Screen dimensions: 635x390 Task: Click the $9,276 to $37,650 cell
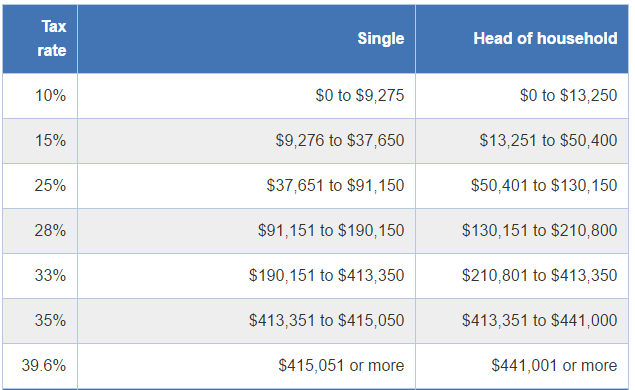[246, 141]
